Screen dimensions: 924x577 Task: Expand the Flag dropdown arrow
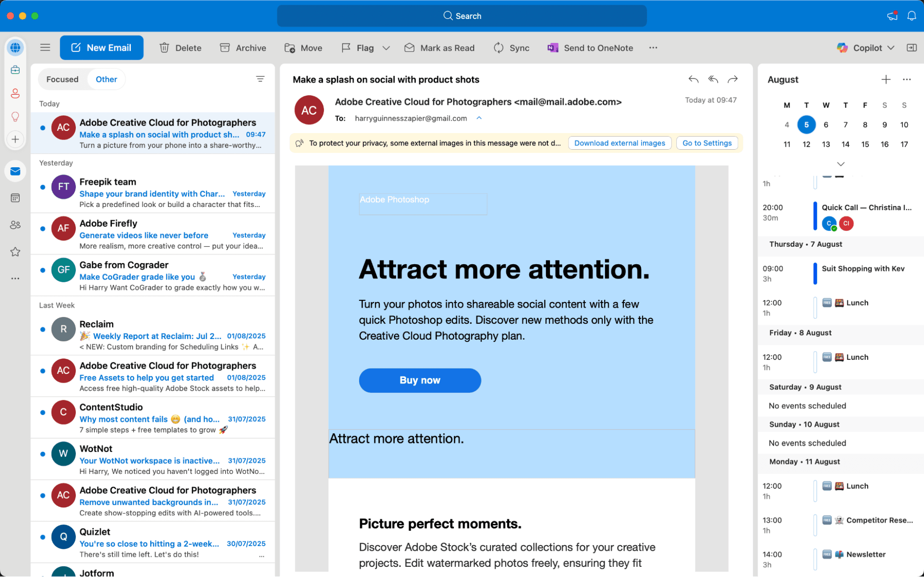click(387, 48)
